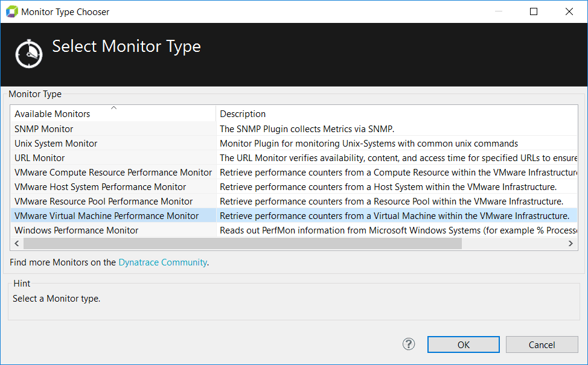Click the Host System counters description cell
Image resolution: width=588 pixels, height=365 pixels.
pos(397,186)
